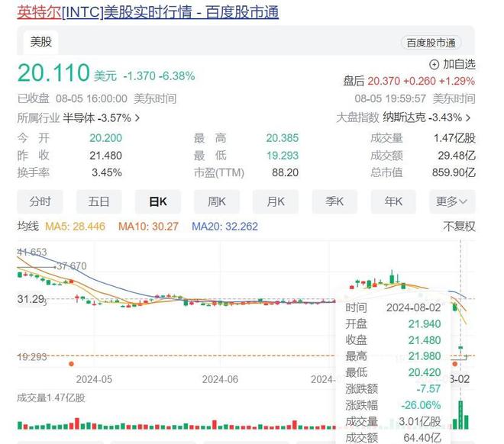Click the -1.370 -6.38% price change text
504x444 pixels.
pos(159,76)
